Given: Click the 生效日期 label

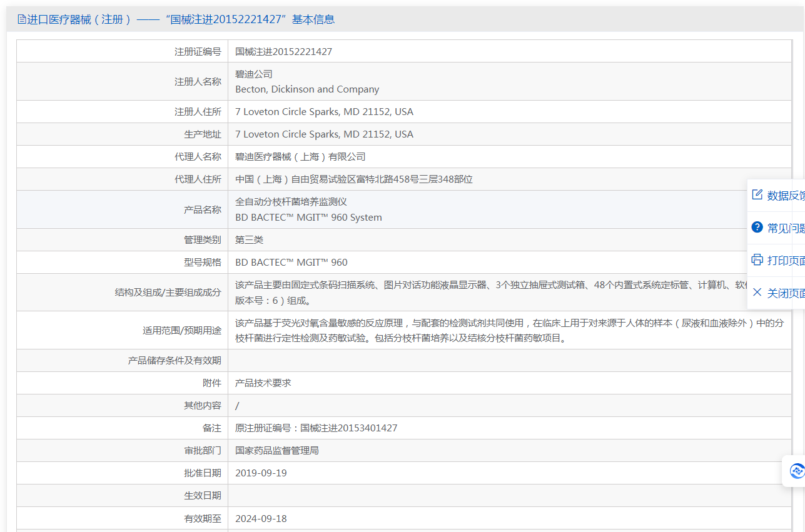Looking at the screenshot, I should tap(203, 495).
